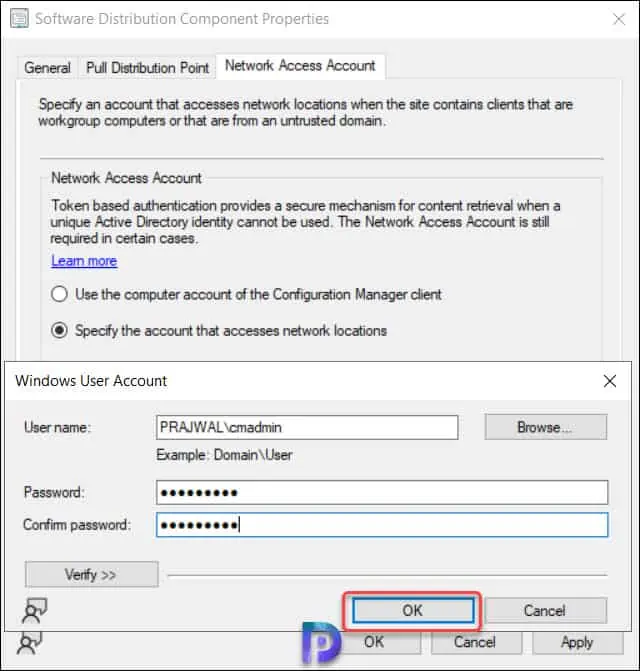The width and height of the screenshot is (640, 671).
Task: Click the user icon in Windows User Account dialog
Action: 35,611
